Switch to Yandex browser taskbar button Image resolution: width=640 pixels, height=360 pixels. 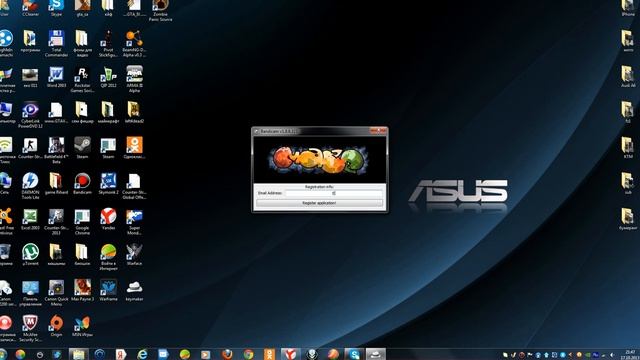pyautogui.click(x=290, y=354)
